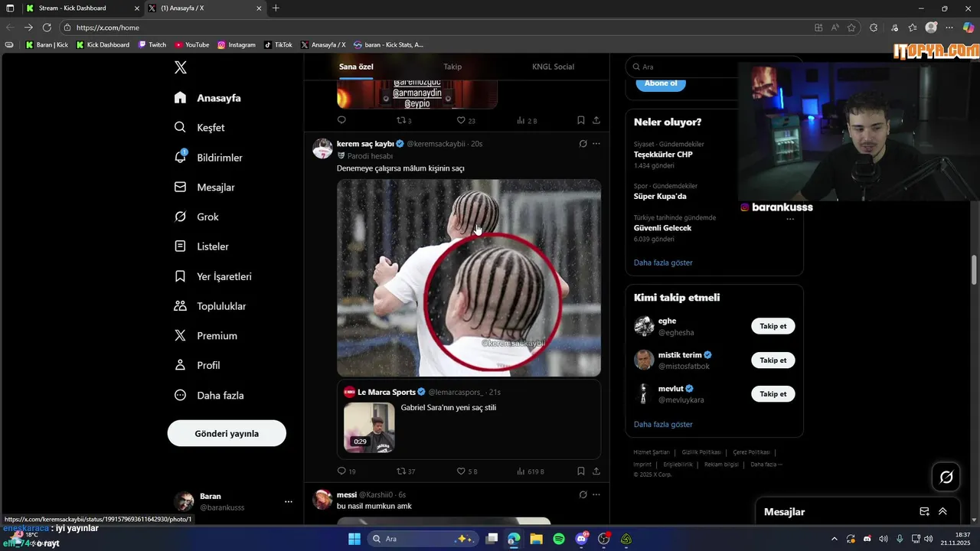Image resolution: width=980 pixels, height=551 pixels.
Task: Open options dots for Güvenli Gelecek trend
Action: tap(790, 220)
